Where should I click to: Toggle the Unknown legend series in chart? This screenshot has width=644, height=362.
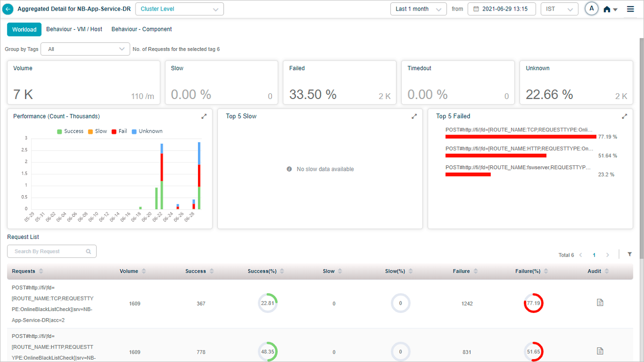pyautogui.click(x=147, y=131)
